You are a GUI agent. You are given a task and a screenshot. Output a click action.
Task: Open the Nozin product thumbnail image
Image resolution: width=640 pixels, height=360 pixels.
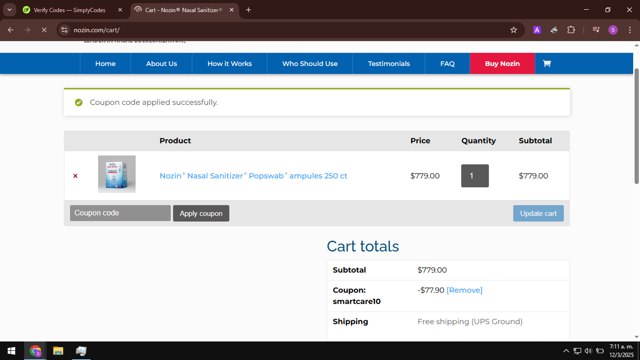coord(117,174)
